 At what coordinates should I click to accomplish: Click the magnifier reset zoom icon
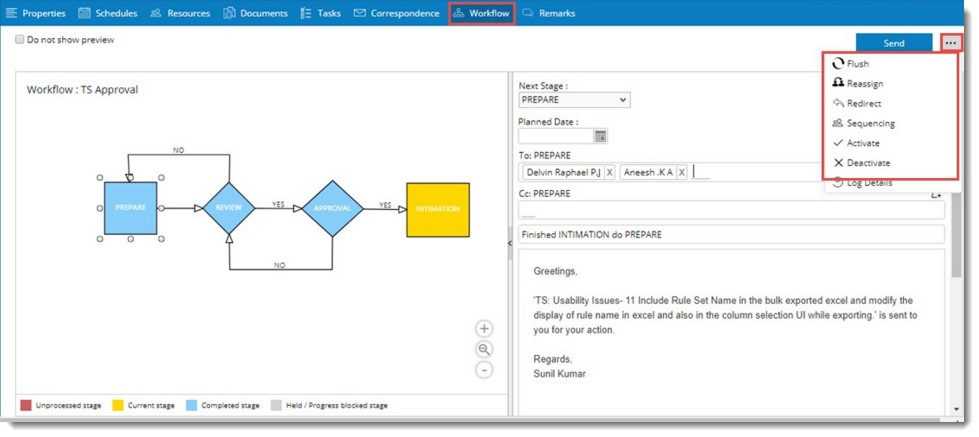coord(484,349)
